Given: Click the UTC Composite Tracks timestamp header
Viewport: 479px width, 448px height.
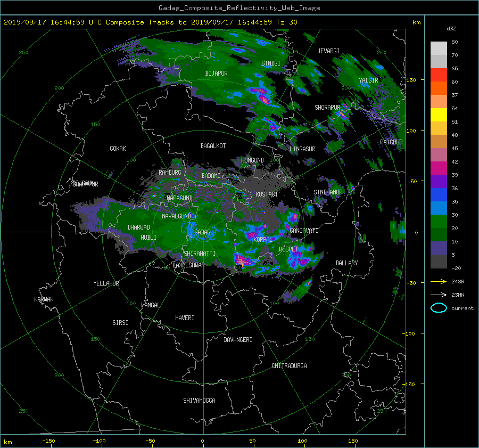Looking at the screenshot, I should pos(150,22).
